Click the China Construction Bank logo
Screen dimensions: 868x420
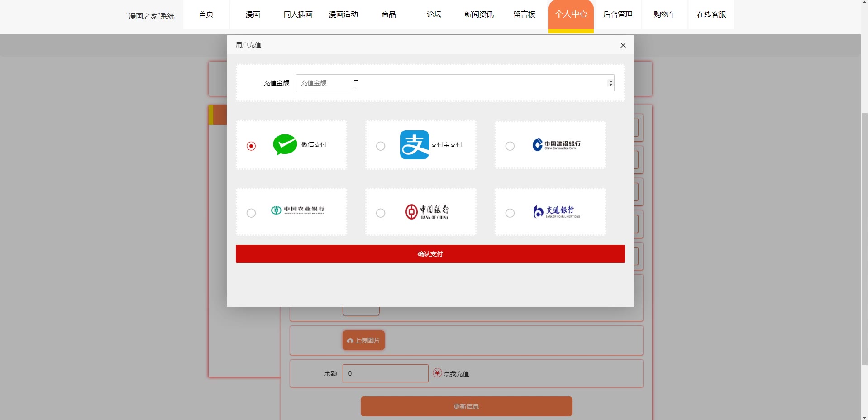point(557,145)
